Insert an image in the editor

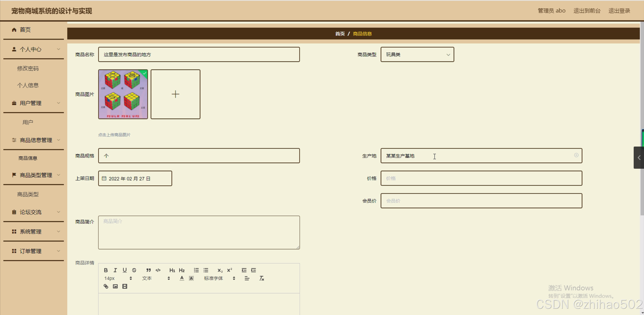[115, 286]
